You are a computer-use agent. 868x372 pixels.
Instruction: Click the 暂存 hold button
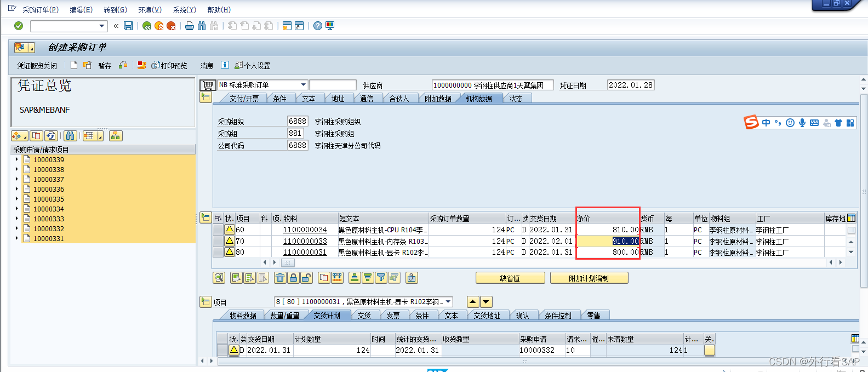pos(105,66)
